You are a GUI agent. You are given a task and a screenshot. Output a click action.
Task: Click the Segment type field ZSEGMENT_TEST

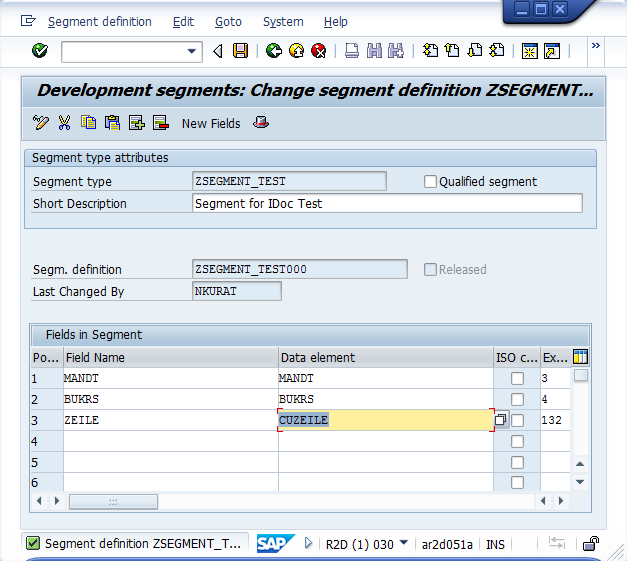[x=289, y=181]
